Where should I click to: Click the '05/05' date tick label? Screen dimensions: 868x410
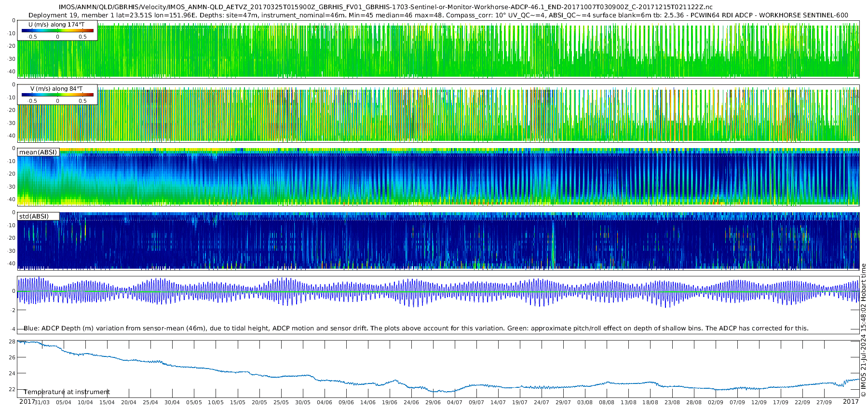194,402
